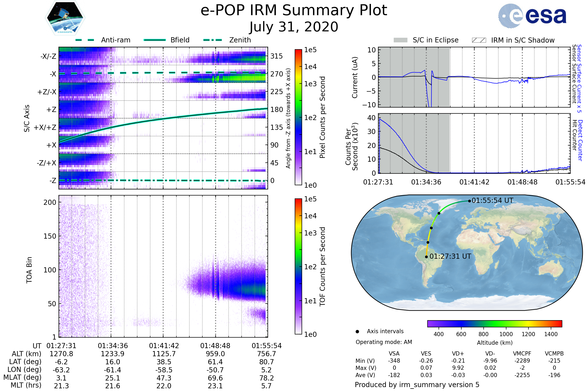This screenshot has height=392, width=588.
Task: Click the hatched IRM in S/C Shadow swatch
Action: coord(479,40)
